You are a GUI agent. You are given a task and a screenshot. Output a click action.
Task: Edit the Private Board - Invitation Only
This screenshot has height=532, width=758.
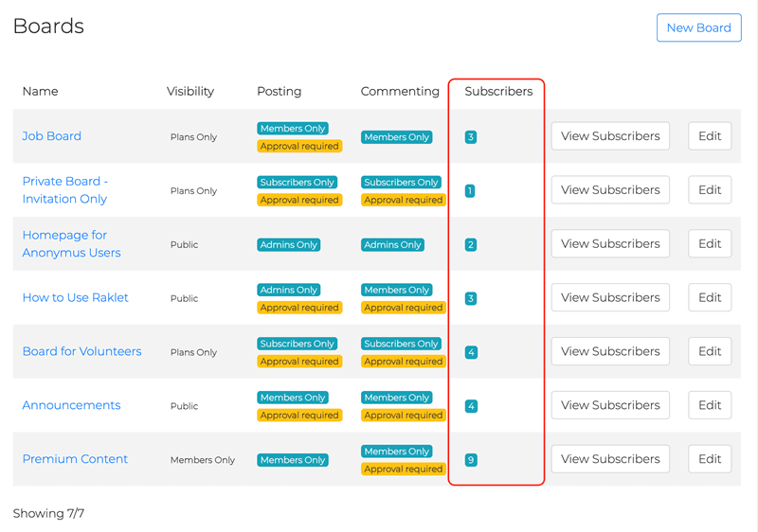click(x=710, y=190)
